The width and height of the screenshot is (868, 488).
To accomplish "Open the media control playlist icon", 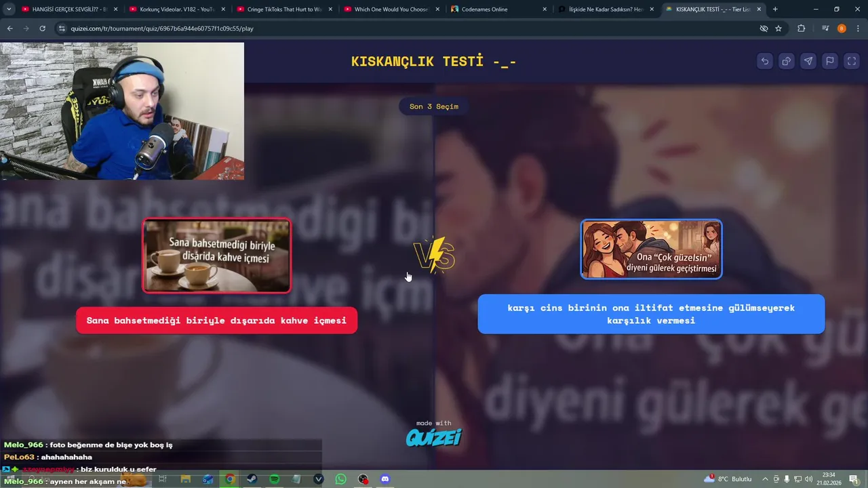I will [825, 28].
